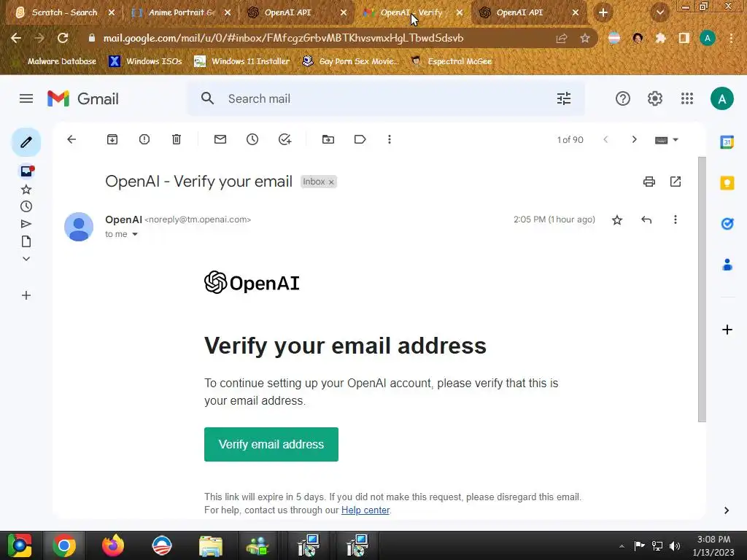Viewport: 747px width, 560px height.
Task: Switch to the Scratch - Search tab
Action: tap(64, 13)
